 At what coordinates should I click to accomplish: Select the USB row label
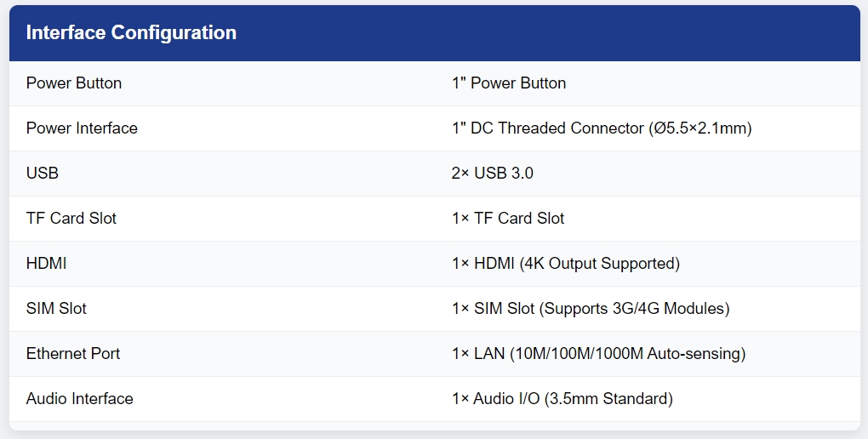click(42, 174)
